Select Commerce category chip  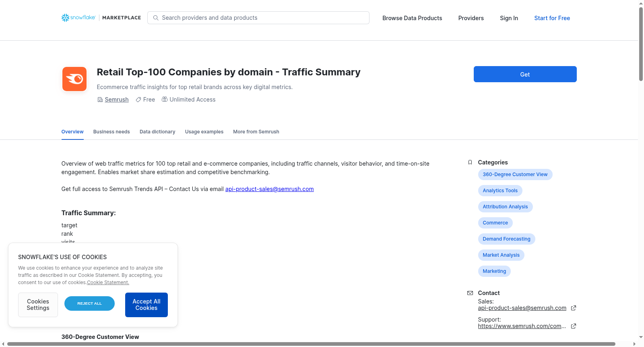(x=495, y=223)
